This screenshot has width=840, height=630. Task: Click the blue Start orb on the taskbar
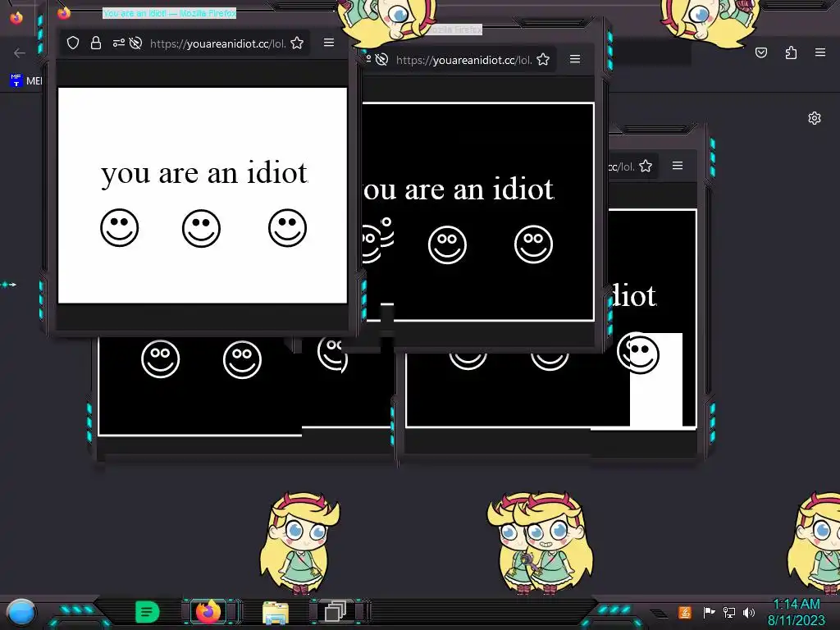pos(21,612)
